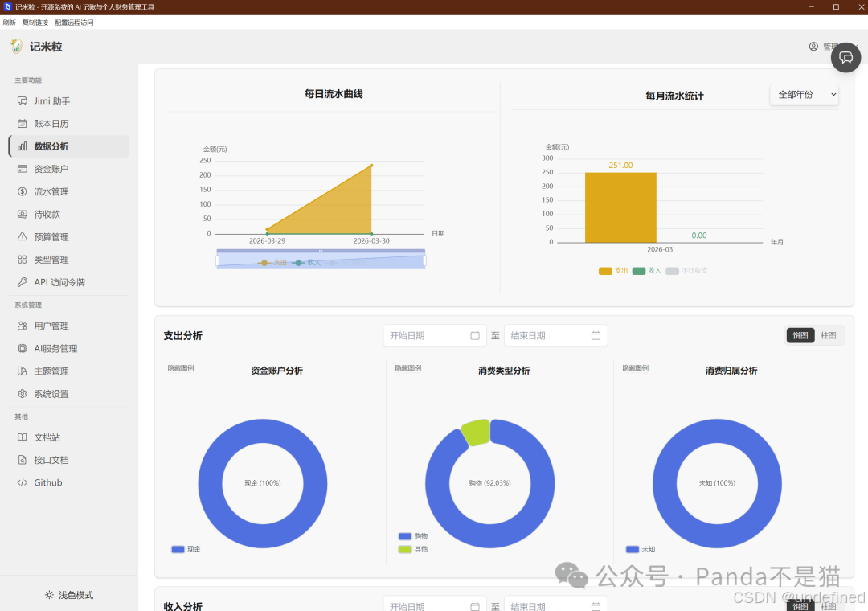Click 复制链接 in the top menu

pyautogui.click(x=35, y=23)
